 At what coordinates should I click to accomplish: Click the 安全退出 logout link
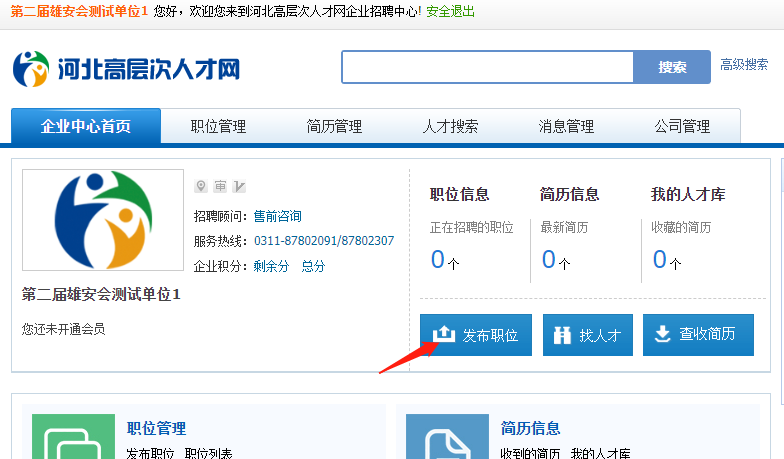pyautogui.click(x=451, y=11)
